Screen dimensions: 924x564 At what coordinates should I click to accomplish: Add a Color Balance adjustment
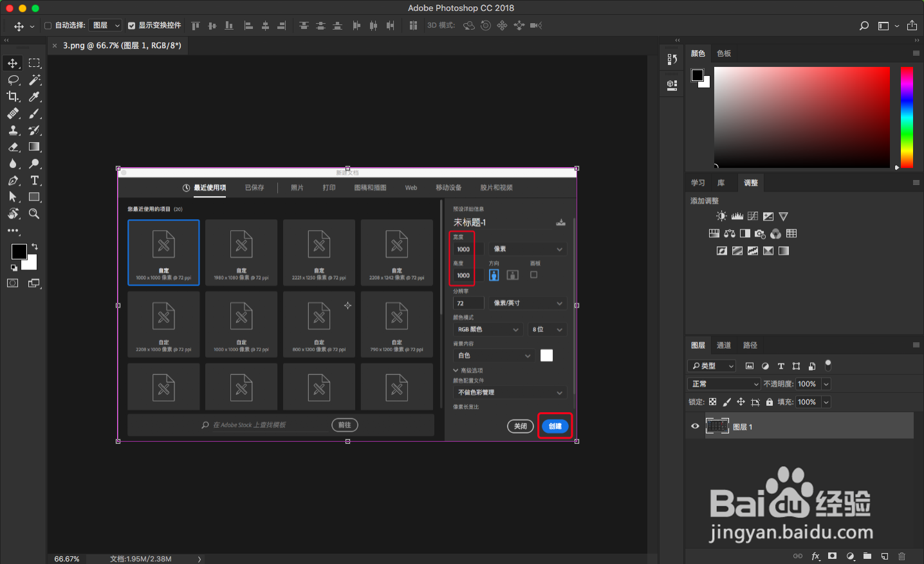(x=730, y=233)
